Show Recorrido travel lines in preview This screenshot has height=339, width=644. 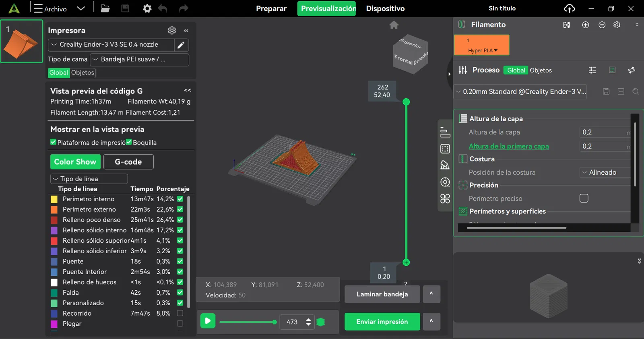[180, 313]
